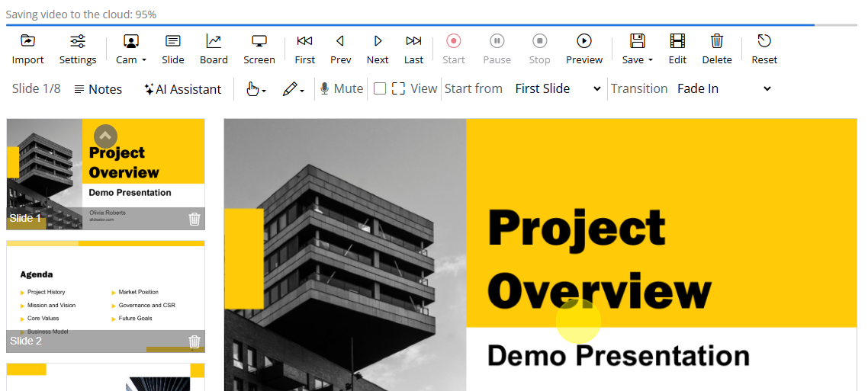Screen dimensions: 868x391
Task: Delete Slide 1 with its trash icon
Action: (194, 219)
